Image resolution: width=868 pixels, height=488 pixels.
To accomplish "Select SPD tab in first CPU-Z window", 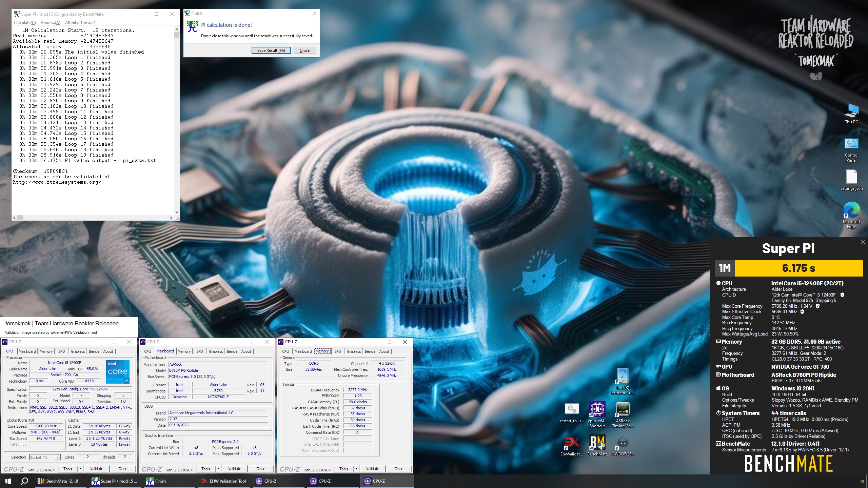I will 61,351.
